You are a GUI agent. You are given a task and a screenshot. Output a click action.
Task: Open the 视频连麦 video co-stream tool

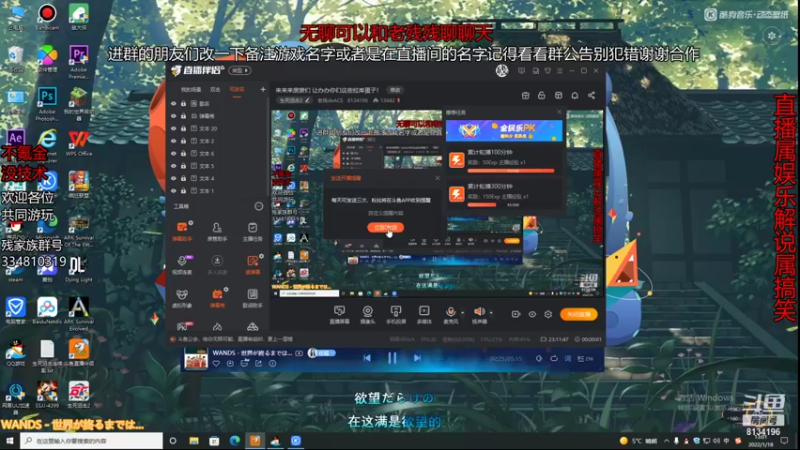tap(182, 264)
